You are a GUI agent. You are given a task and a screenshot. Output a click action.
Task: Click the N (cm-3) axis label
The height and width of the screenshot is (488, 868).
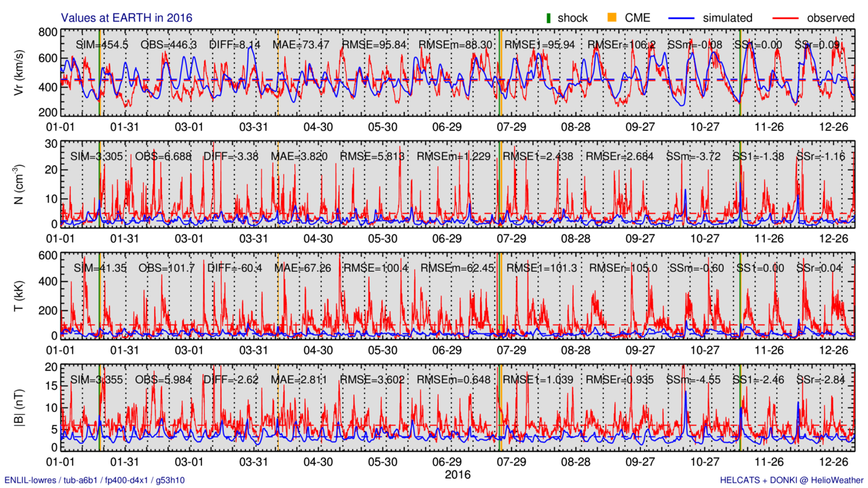pyautogui.click(x=19, y=184)
